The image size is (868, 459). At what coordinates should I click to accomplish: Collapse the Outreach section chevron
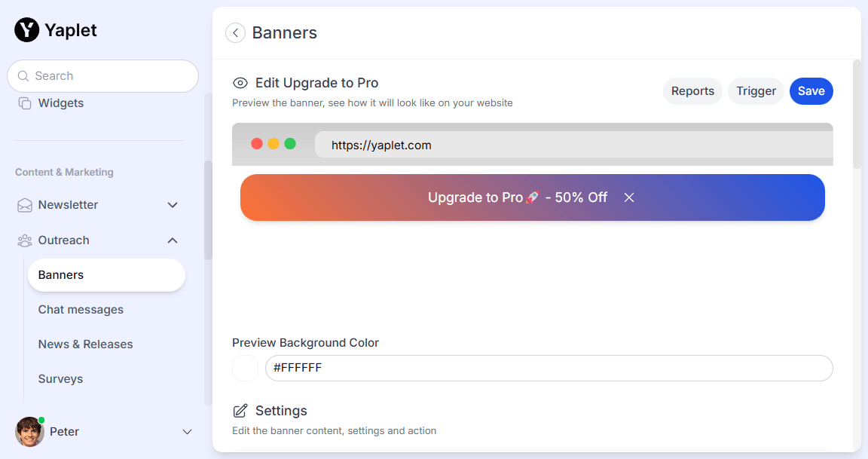coord(173,240)
